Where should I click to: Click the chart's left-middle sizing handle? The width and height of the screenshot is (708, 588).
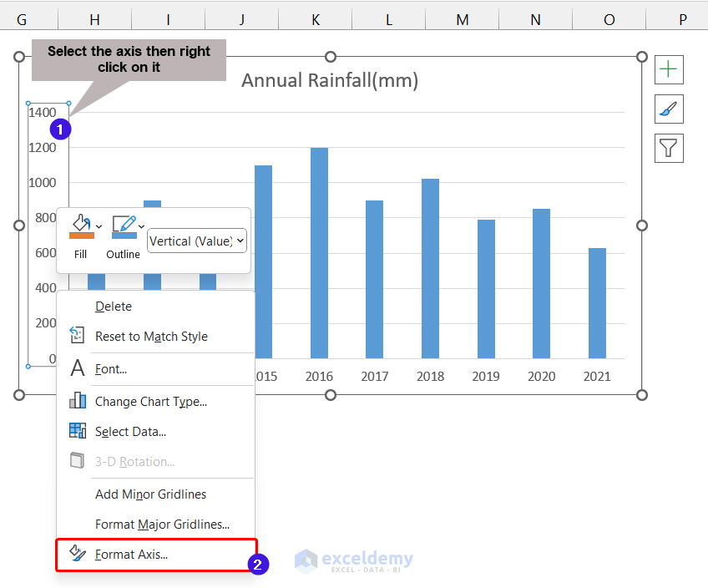click(x=19, y=226)
